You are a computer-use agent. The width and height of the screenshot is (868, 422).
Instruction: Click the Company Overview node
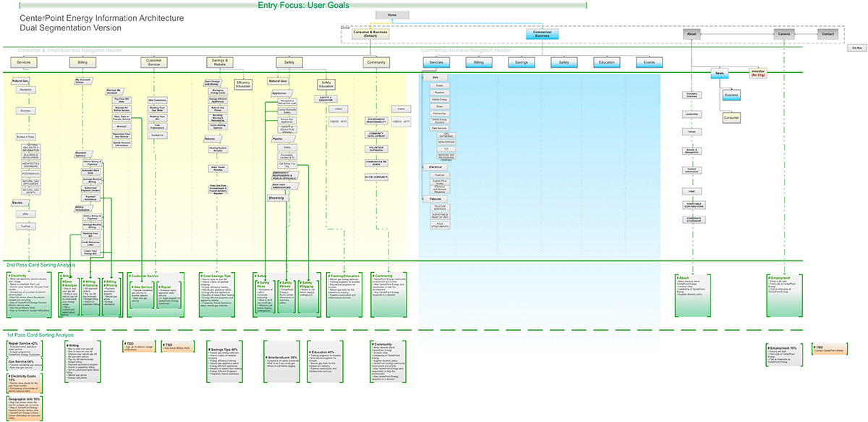click(692, 95)
